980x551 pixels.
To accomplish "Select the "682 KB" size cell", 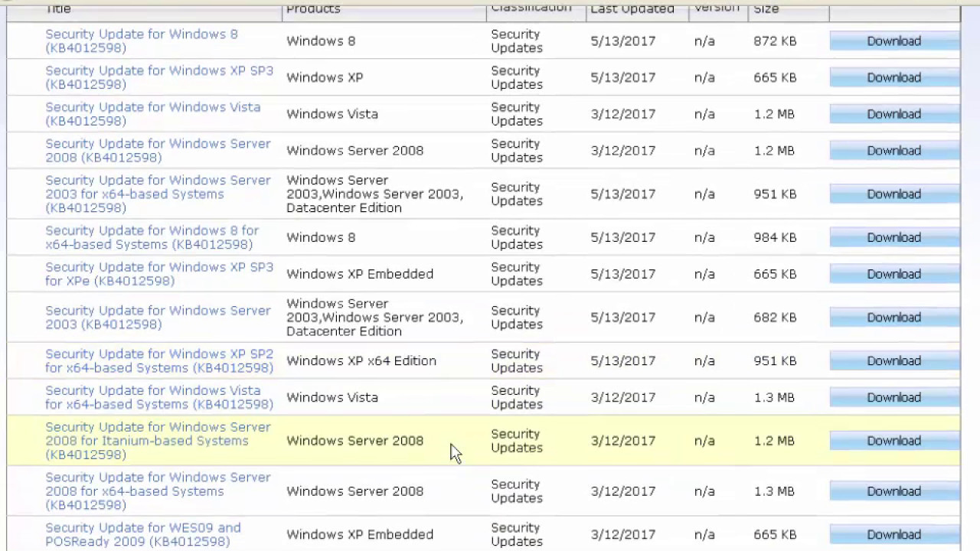I will (775, 318).
